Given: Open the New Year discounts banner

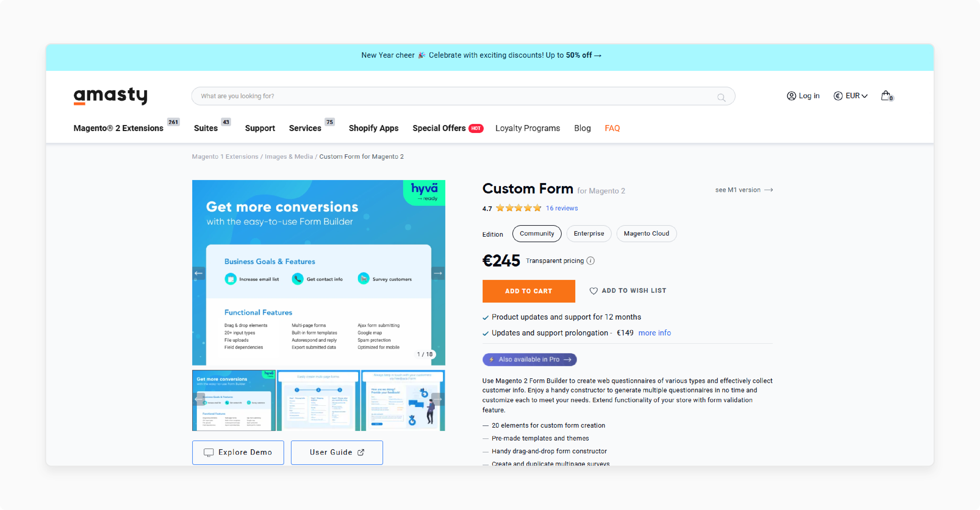Looking at the screenshot, I should click(481, 56).
